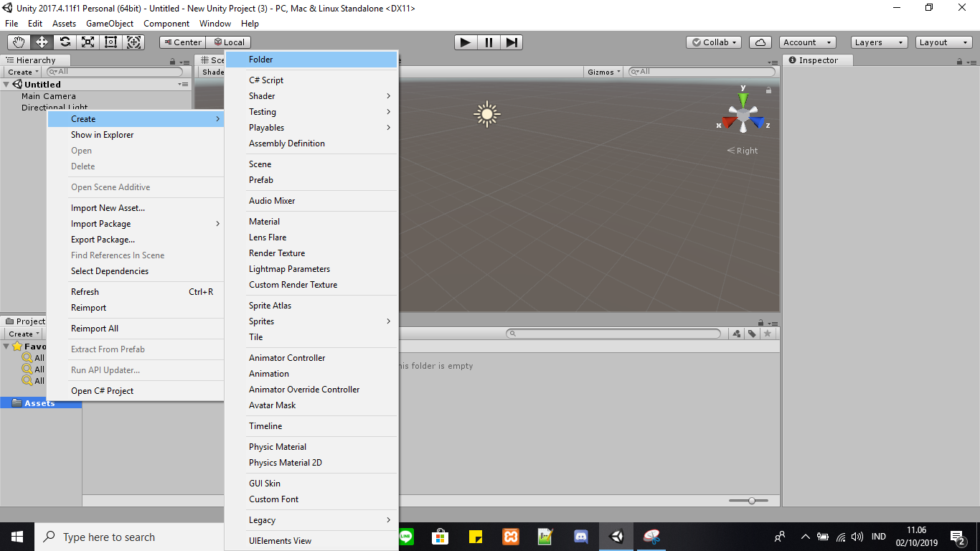Click the Unity cloud services icon

point(760,42)
